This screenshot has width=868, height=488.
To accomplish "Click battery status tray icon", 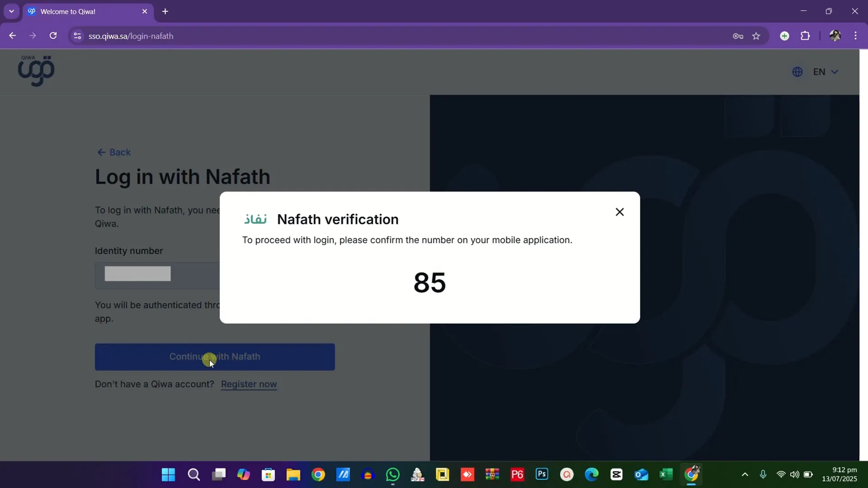I will pyautogui.click(x=808, y=474).
